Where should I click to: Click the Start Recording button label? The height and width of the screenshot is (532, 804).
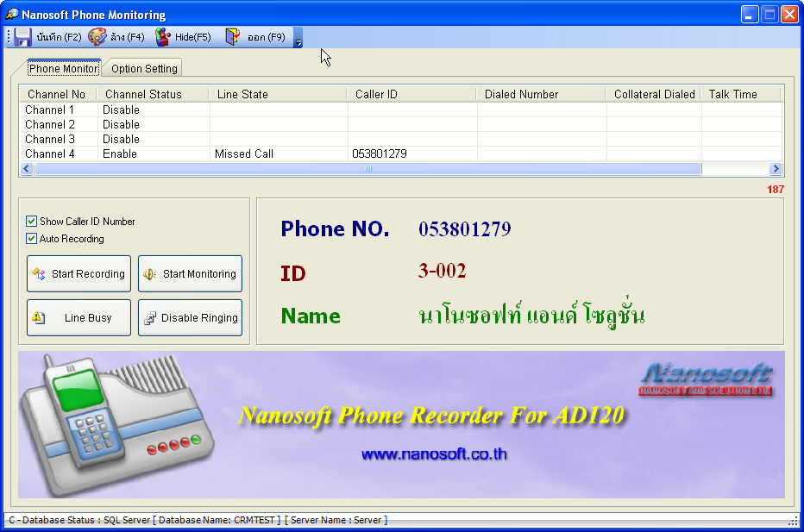tap(88, 273)
